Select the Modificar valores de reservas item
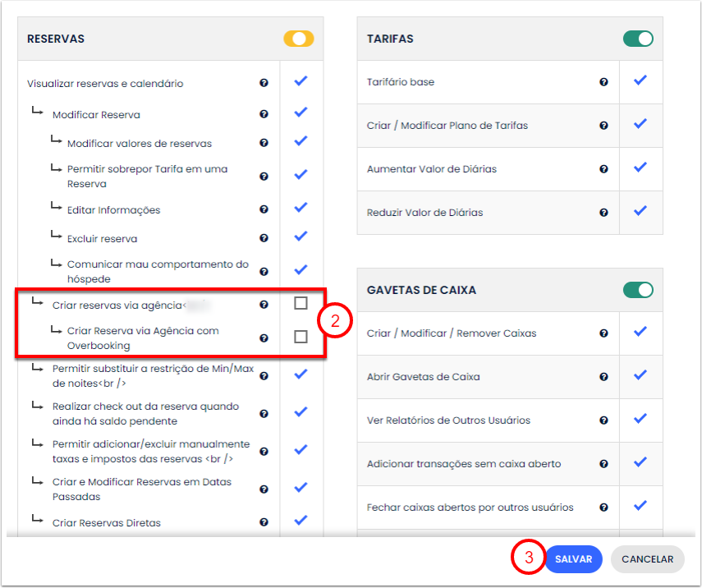702x588 pixels. coord(140,144)
